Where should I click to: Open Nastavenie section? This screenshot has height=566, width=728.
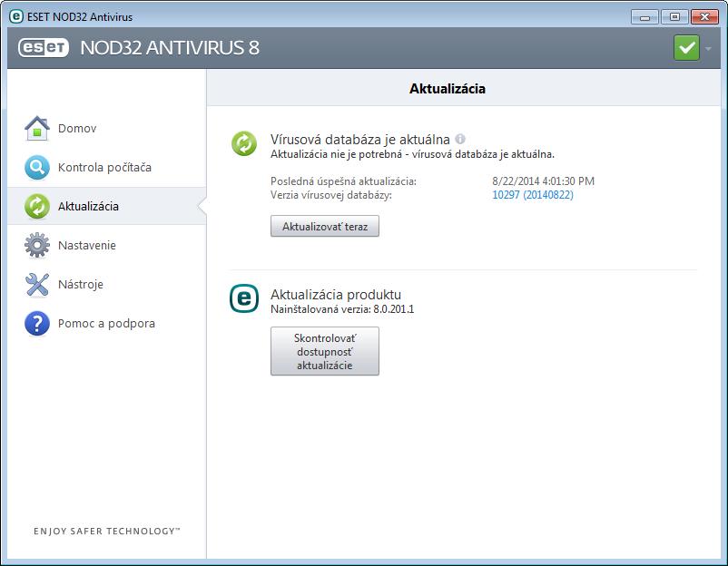click(x=107, y=246)
